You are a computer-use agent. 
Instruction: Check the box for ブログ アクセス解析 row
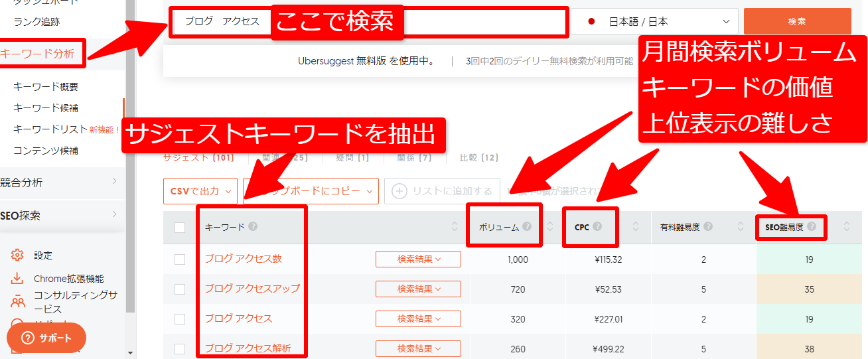click(180, 348)
